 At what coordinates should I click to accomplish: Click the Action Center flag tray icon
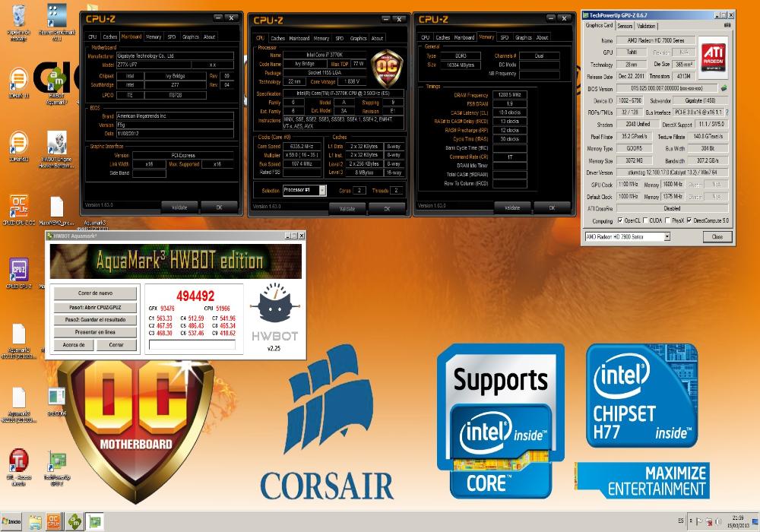coord(699,521)
